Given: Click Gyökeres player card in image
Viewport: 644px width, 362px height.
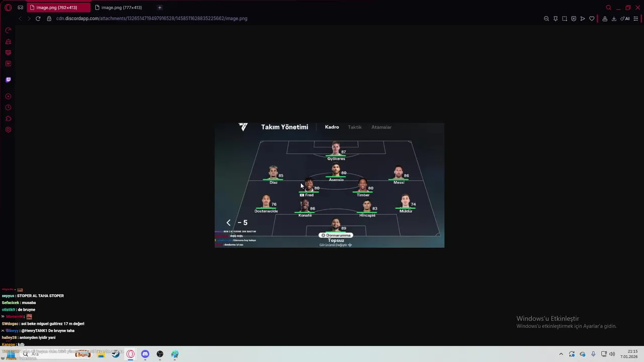Looking at the screenshot, I should pyautogui.click(x=336, y=151).
